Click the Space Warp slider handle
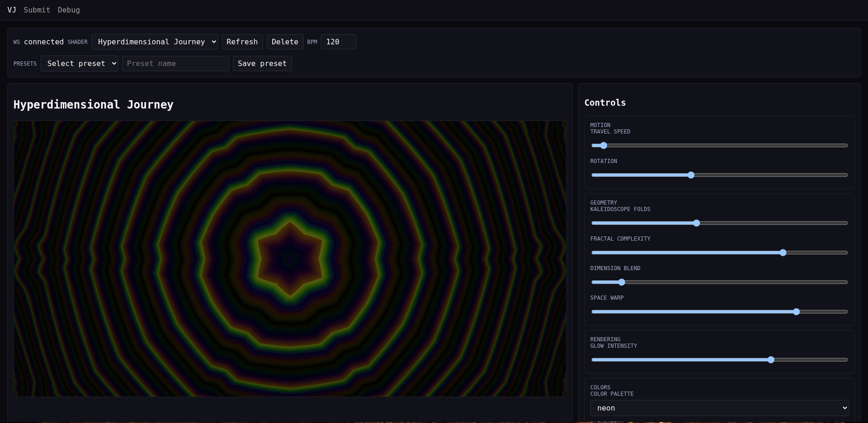This screenshot has height=423, width=868. 796,312
